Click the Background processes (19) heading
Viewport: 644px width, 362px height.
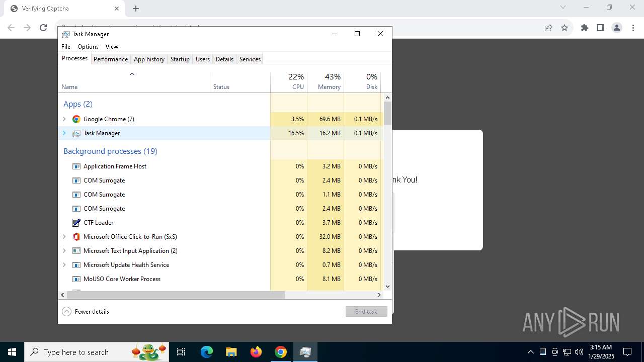coord(110,151)
